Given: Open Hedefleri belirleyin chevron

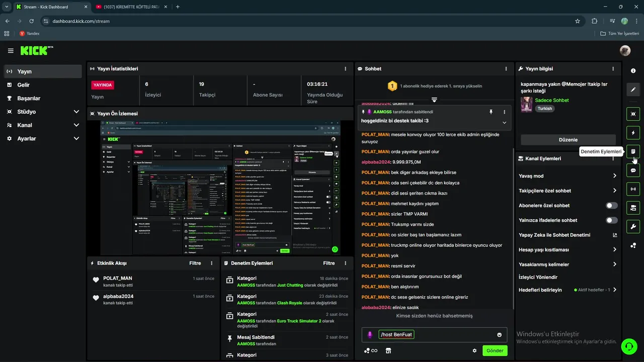Looking at the screenshot, I should [614, 290].
